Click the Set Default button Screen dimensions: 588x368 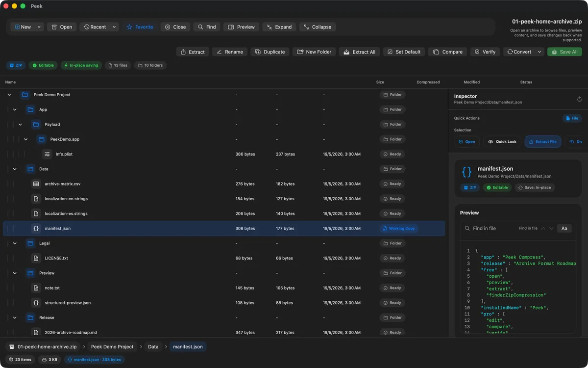[404, 52]
